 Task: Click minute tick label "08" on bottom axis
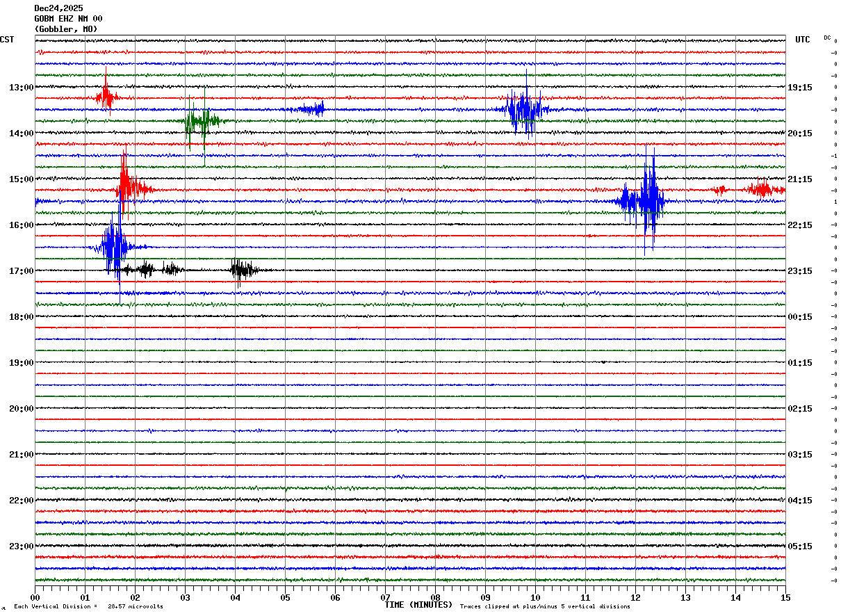coord(435,597)
